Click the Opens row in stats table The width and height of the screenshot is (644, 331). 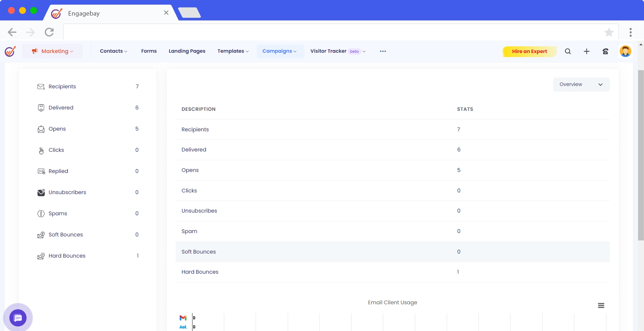392,170
